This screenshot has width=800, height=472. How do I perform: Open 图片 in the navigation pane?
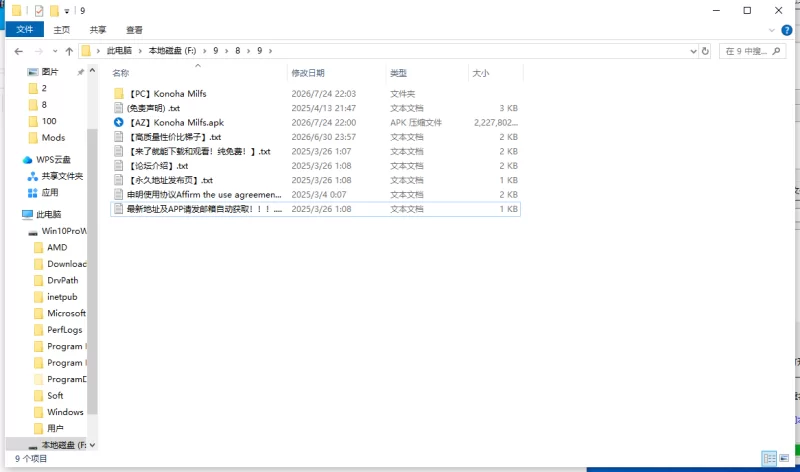click(x=50, y=72)
